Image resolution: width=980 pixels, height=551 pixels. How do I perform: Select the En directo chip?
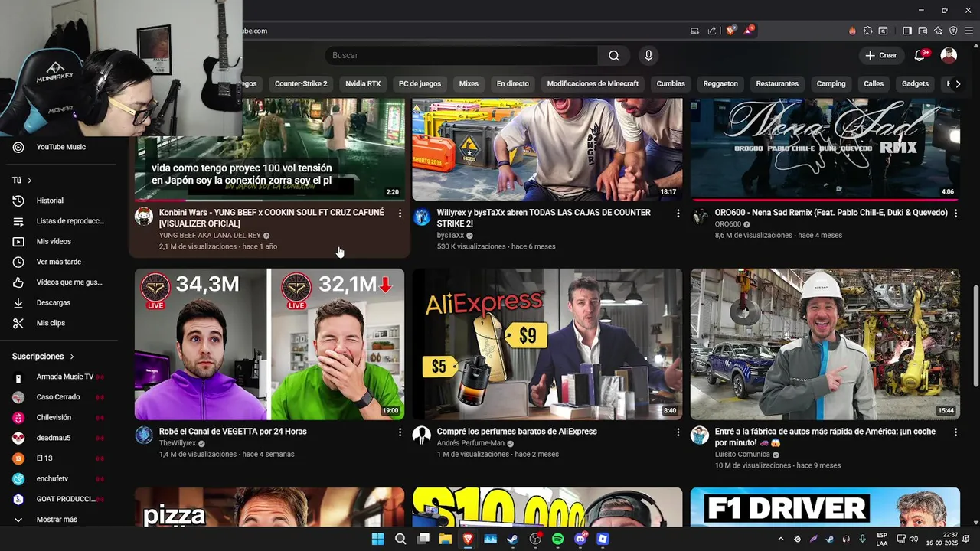(x=513, y=83)
